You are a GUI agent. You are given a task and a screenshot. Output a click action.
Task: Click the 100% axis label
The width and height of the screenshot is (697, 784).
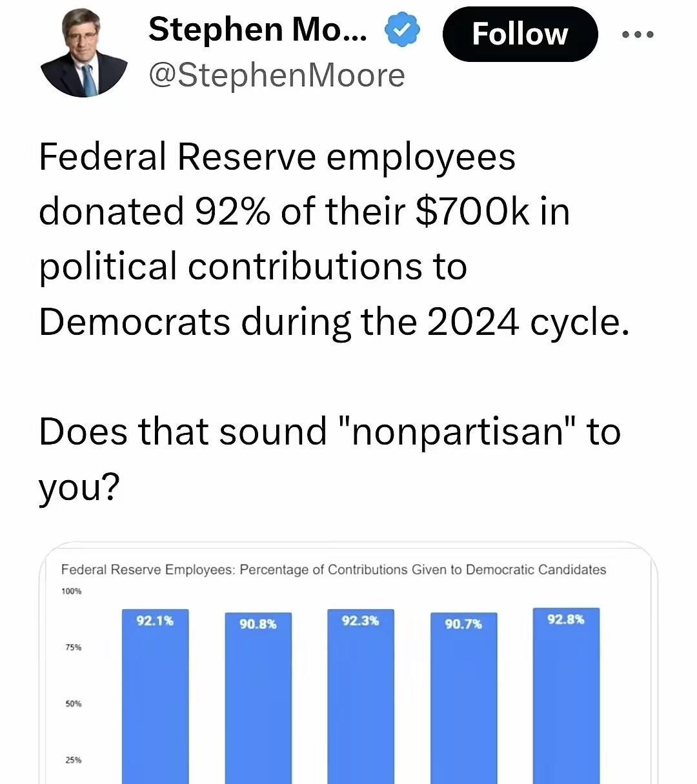tap(72, 591)
